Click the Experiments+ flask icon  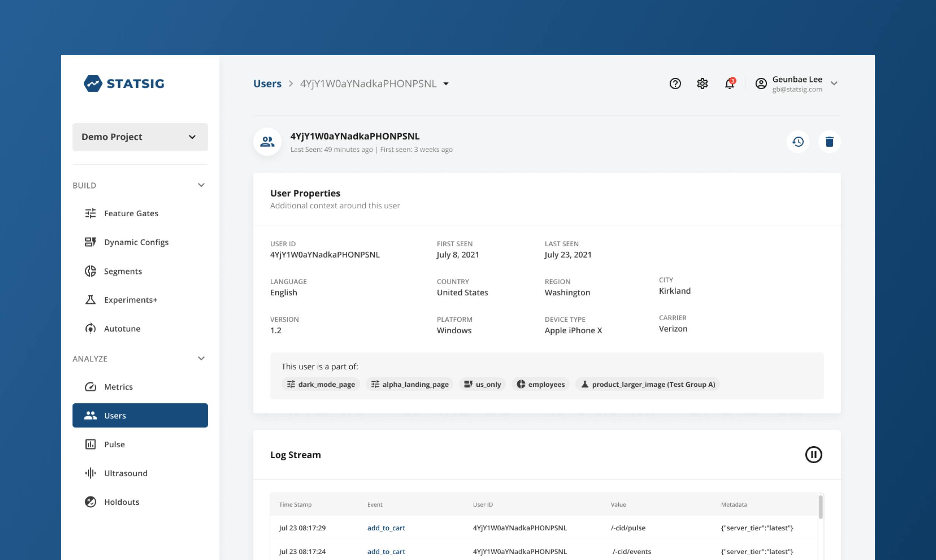coord(90,300)
